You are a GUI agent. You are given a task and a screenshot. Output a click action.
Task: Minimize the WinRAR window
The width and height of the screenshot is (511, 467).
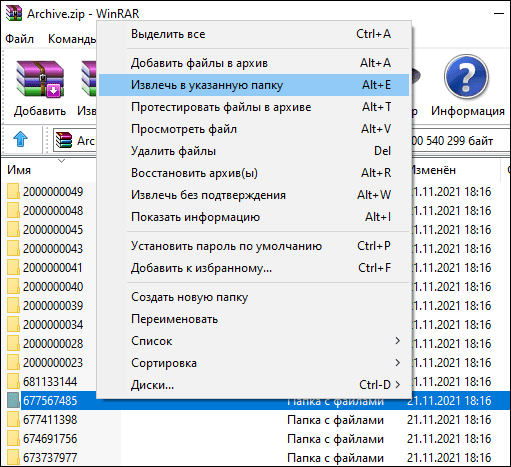click(499, 13)
